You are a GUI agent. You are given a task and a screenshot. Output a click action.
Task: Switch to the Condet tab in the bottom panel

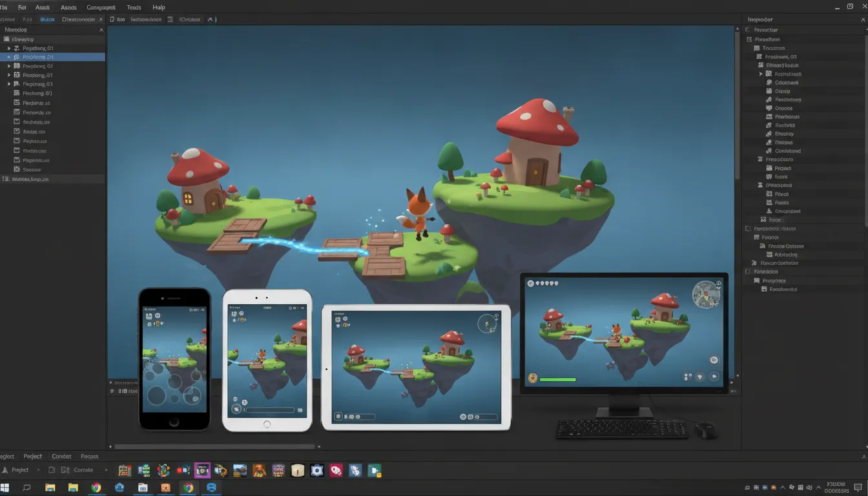pyautogui.click(x=61, y=456)
